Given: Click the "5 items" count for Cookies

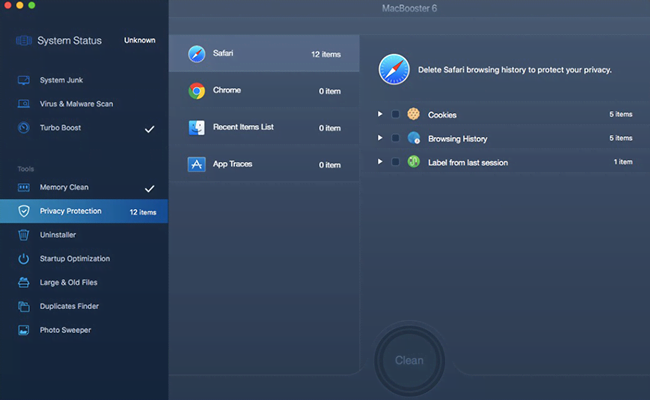Looking at the screenshot, I should click(621, 114).
